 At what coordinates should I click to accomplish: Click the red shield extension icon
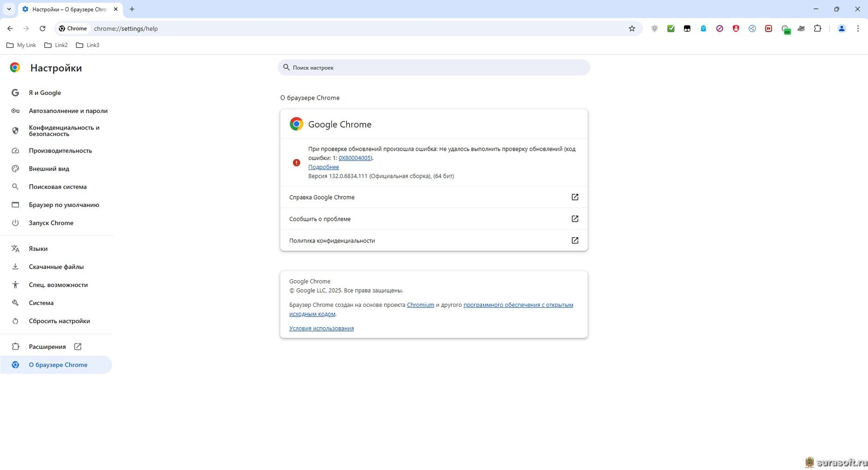(736, 29)
